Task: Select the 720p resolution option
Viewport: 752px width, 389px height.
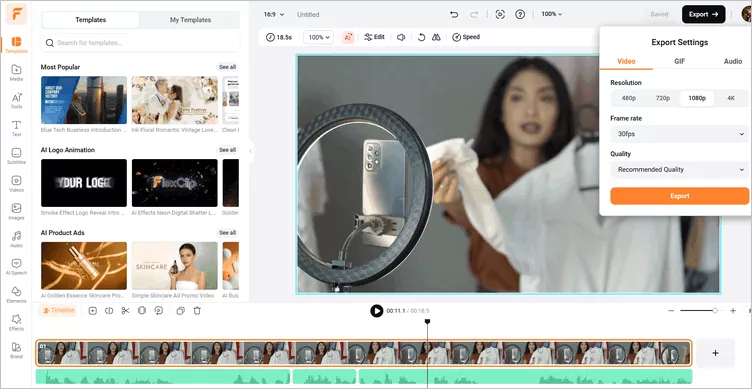Action: coord(662,98)
